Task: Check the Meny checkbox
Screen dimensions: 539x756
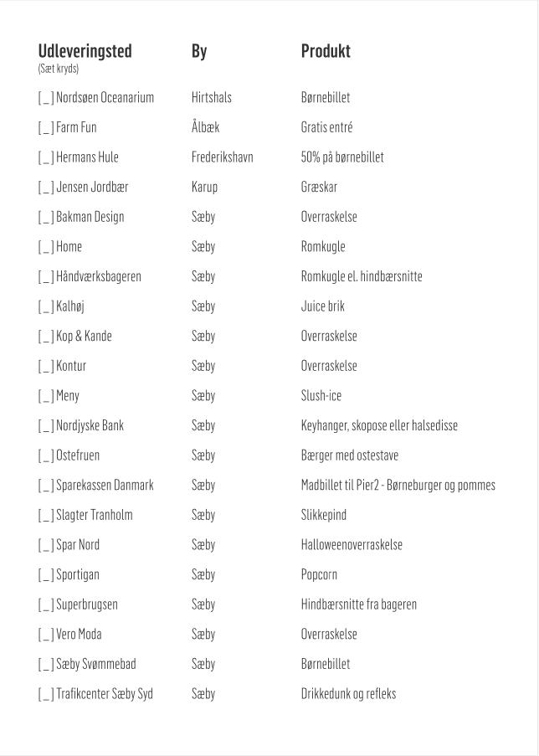Action: pos(46,396)
